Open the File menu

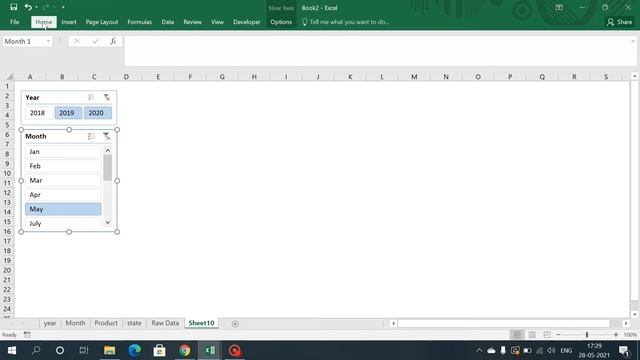15,22
